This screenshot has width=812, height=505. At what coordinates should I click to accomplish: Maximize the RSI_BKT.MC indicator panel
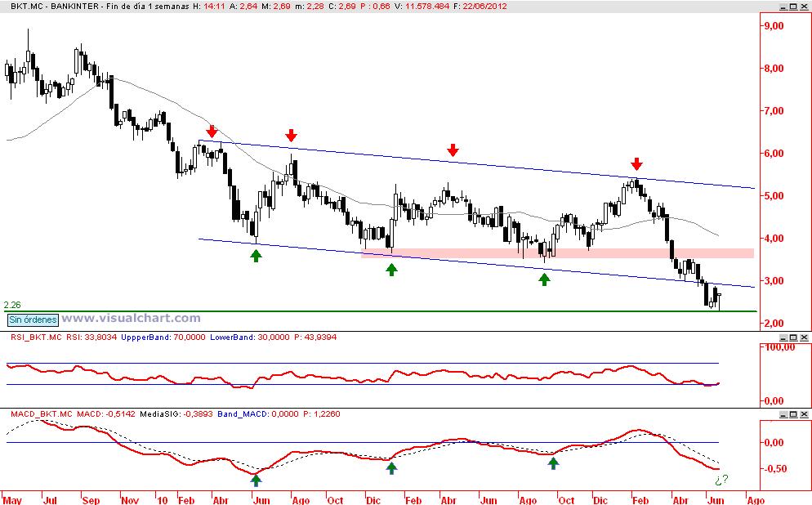[x=793, y=337]
